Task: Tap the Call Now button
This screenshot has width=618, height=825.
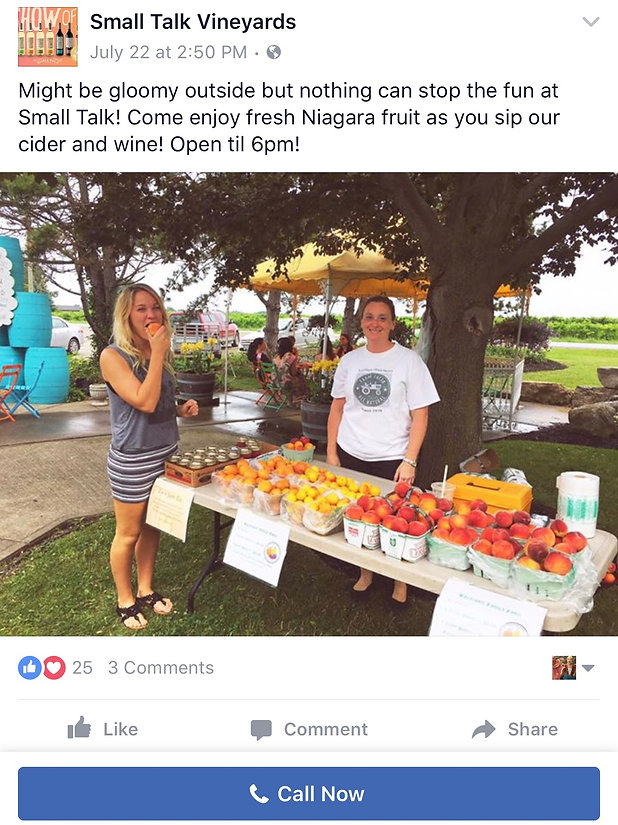Action: tap(309, 793)
